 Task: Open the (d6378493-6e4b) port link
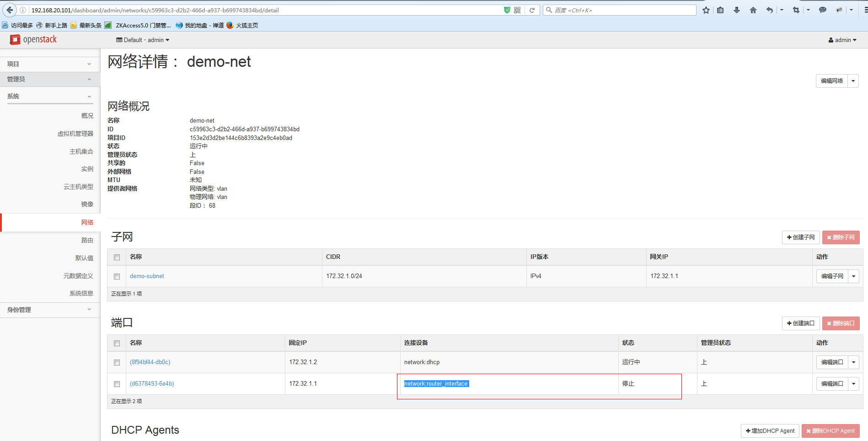(x=152, y=384)
